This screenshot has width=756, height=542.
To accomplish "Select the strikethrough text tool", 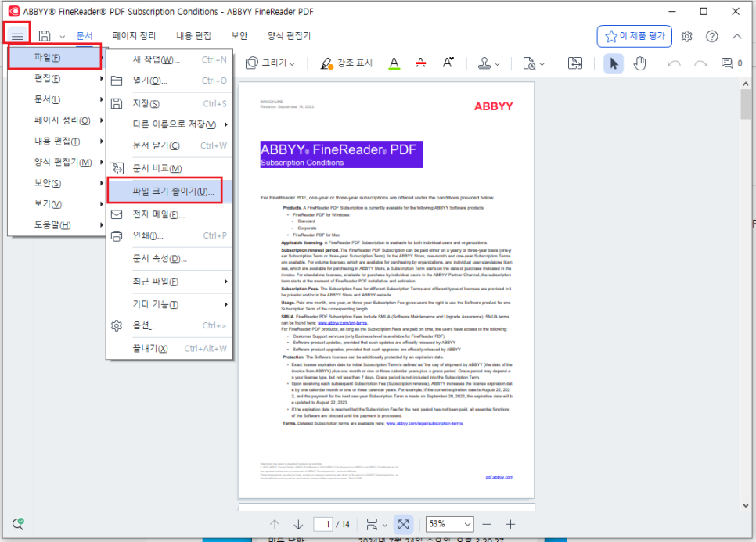I will [x=420, y=63].
